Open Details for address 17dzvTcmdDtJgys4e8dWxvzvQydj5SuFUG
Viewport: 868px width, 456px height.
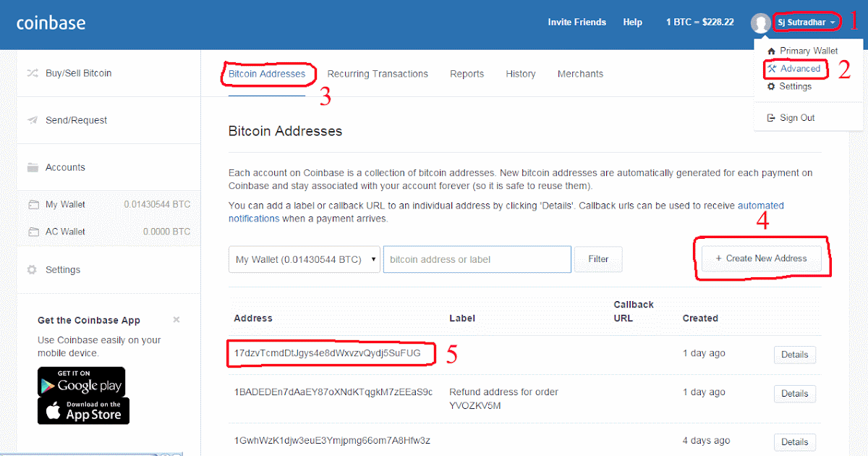tap(795, 355)
